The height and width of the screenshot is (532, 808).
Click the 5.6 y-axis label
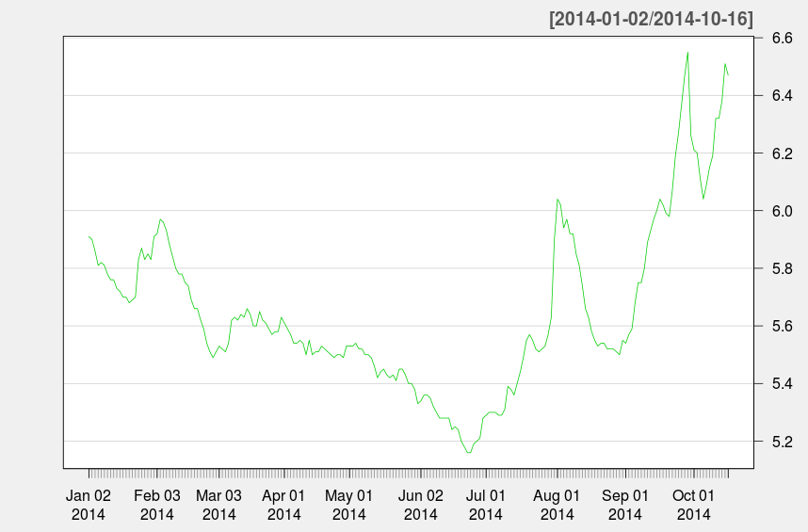(782, 327)
